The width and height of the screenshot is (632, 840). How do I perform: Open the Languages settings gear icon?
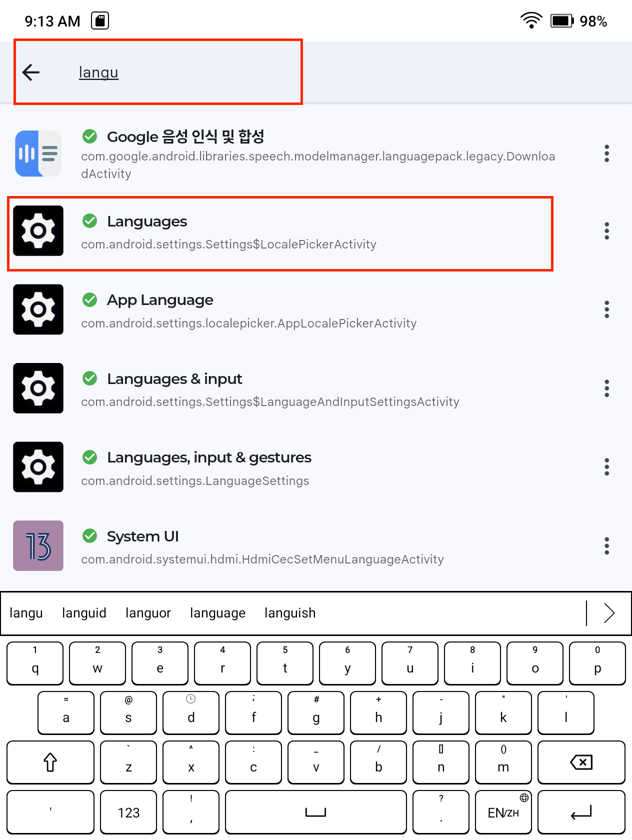(38, 230)
